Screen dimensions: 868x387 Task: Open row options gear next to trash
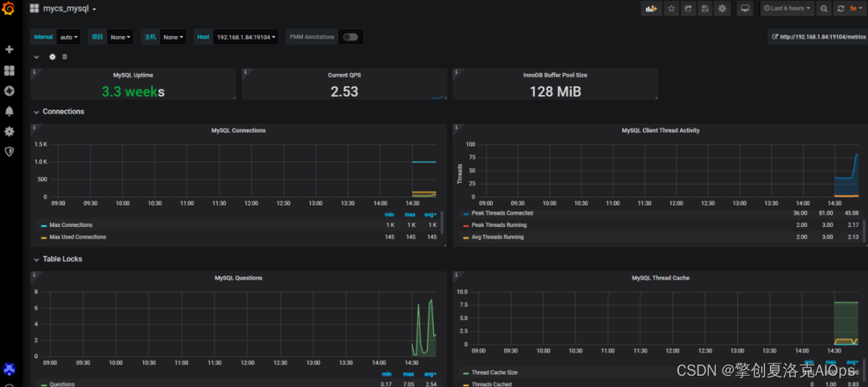(52, 56)
